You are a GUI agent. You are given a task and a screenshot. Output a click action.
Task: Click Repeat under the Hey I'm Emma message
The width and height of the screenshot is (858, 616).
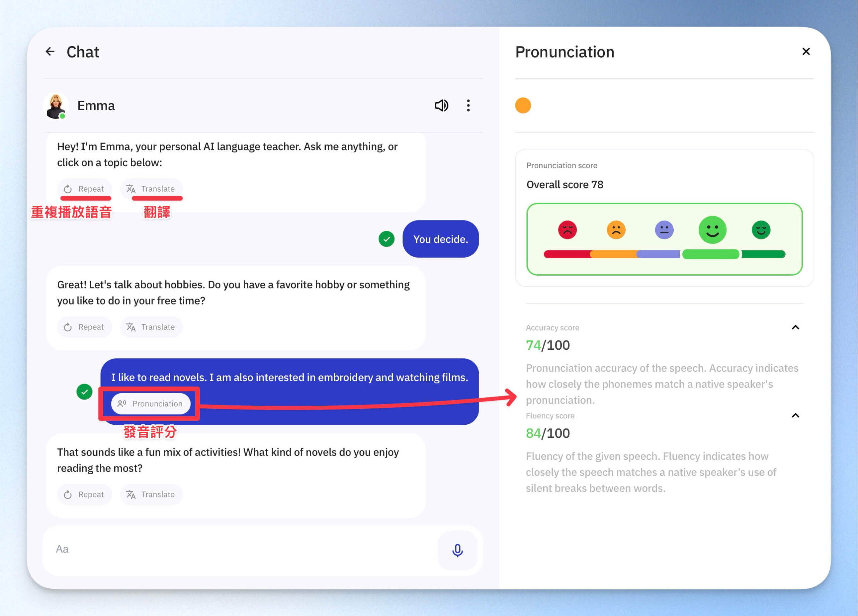pos(84,189)
